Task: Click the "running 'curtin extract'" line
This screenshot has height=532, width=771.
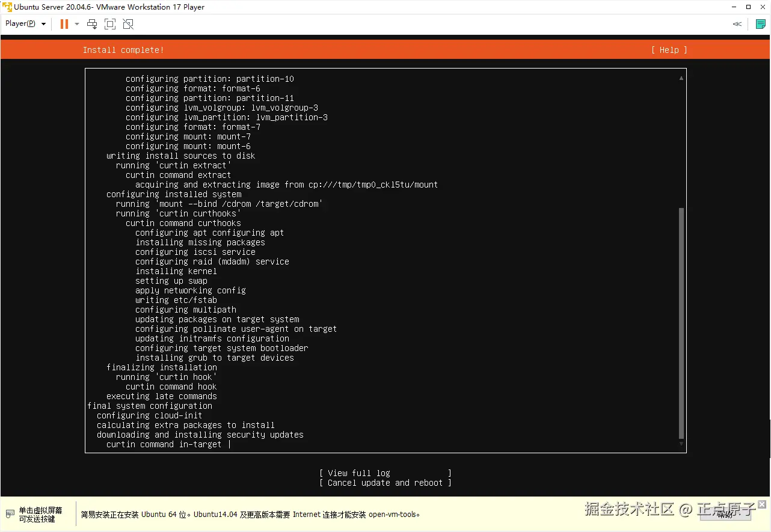Action: (174, 165)
